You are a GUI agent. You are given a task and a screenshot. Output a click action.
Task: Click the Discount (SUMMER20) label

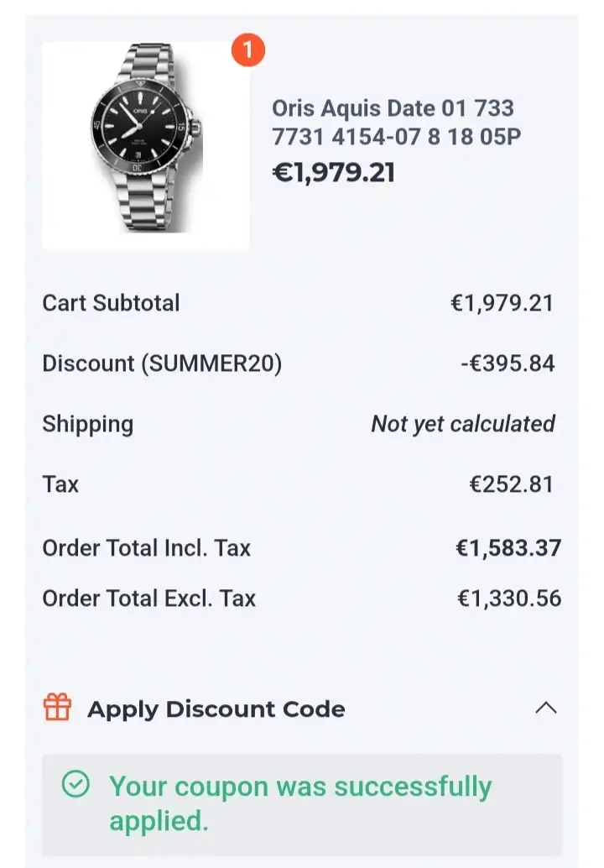[x=162, y=363]
